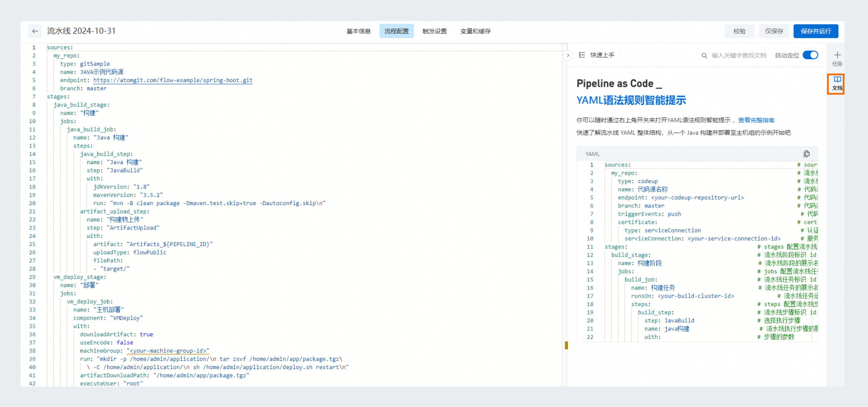Click the endpoint URL on line 5
This screenshot has width=868, height=407.
tap(173, 80)
